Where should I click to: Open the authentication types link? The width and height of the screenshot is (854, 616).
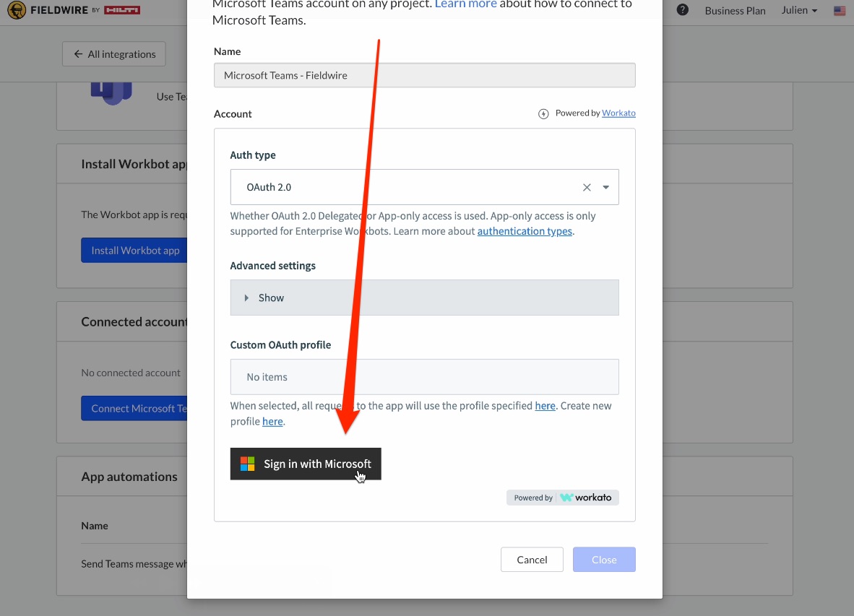tap(525, 231)
